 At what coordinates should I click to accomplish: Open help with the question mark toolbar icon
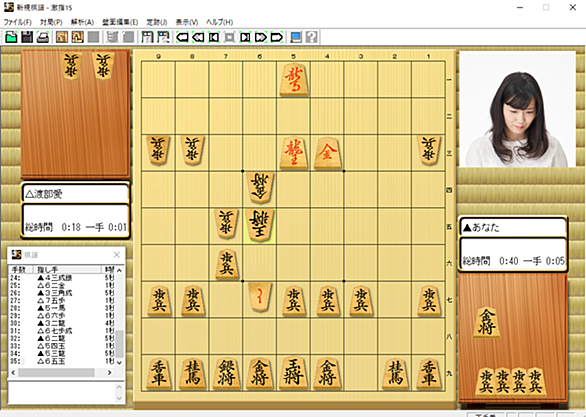click(x=311, y=37)
